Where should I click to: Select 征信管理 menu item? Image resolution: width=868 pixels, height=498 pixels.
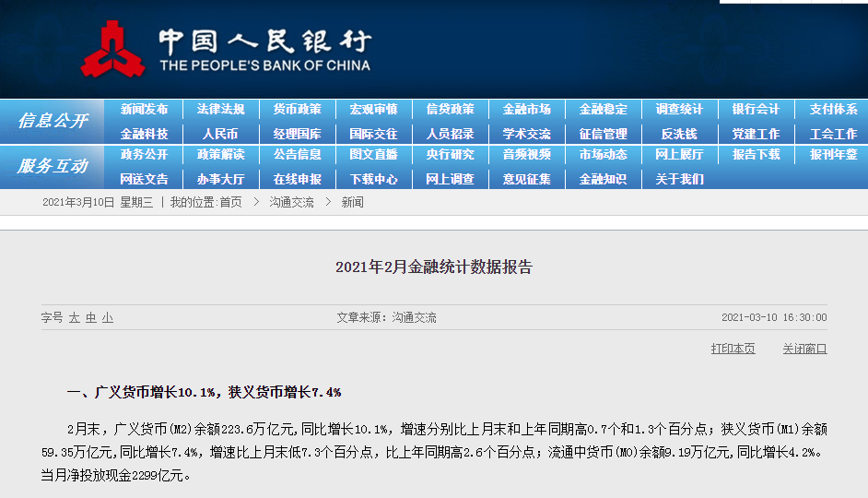(x=603, y=134)
